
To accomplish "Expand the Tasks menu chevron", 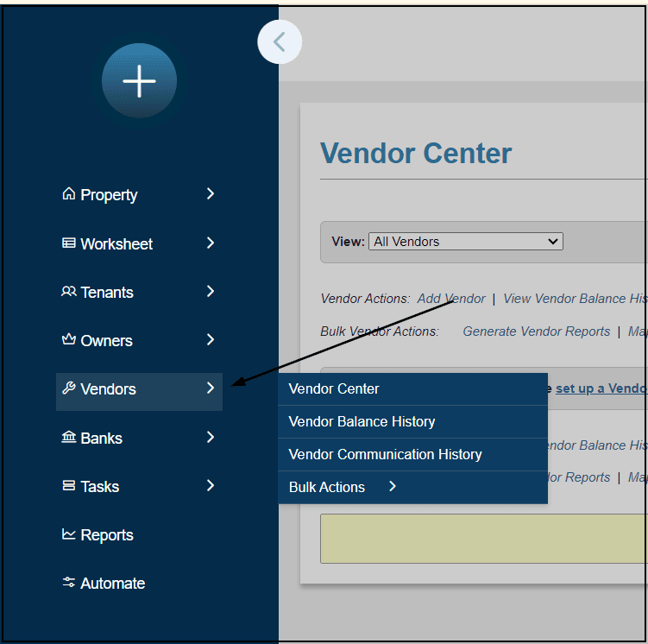I will (x=211, y=486).
